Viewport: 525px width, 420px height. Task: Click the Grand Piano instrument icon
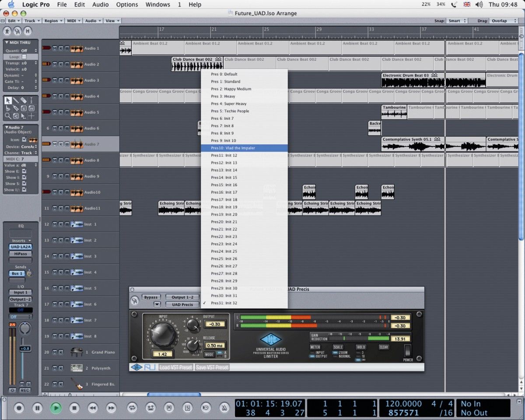click(x=77, y=352)
